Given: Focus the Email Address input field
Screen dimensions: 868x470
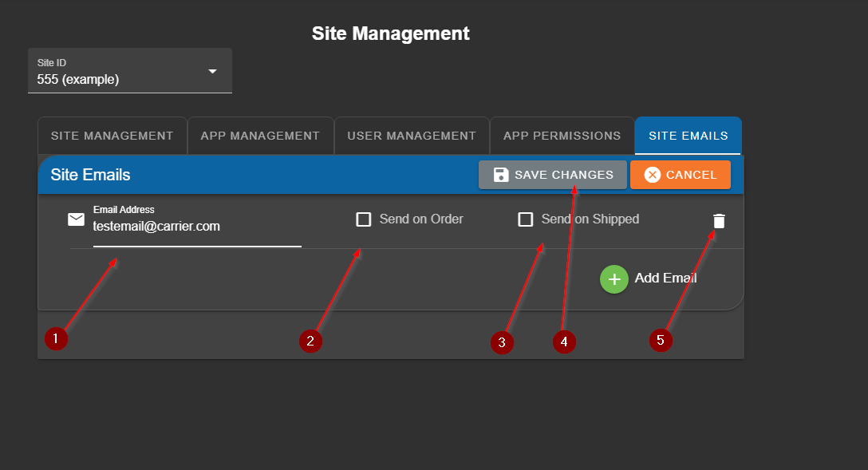Looking at the screenshot, I should pyautogui.click(x=196, y=227).
